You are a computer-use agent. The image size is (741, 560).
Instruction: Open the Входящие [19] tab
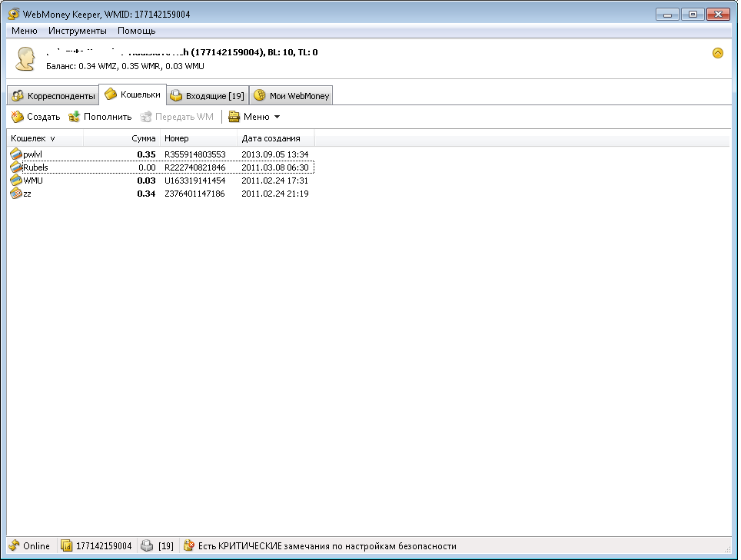pos(208,96)
